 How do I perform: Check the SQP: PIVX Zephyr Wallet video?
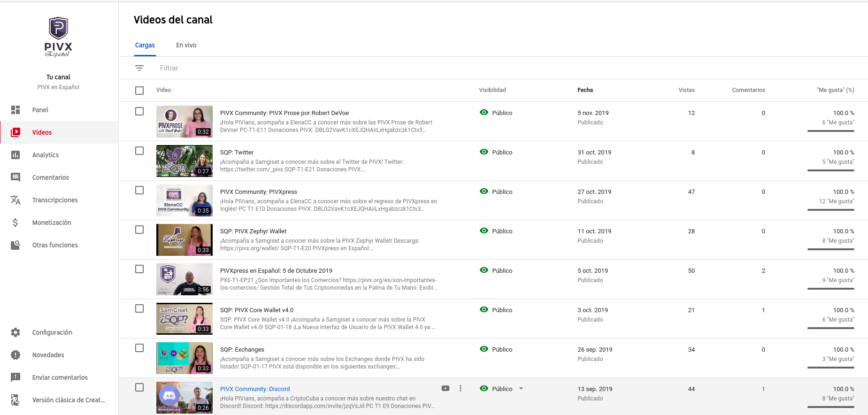[x=139, y=230]
